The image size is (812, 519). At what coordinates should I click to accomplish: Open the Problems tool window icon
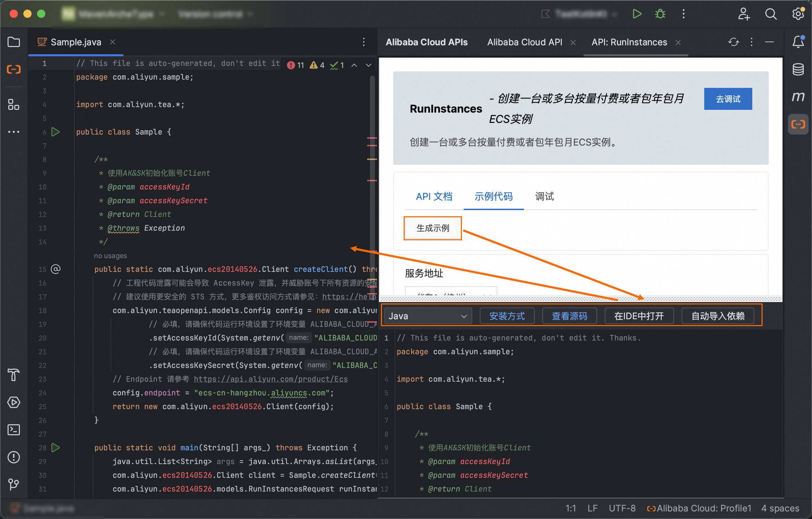click(14, 457)
